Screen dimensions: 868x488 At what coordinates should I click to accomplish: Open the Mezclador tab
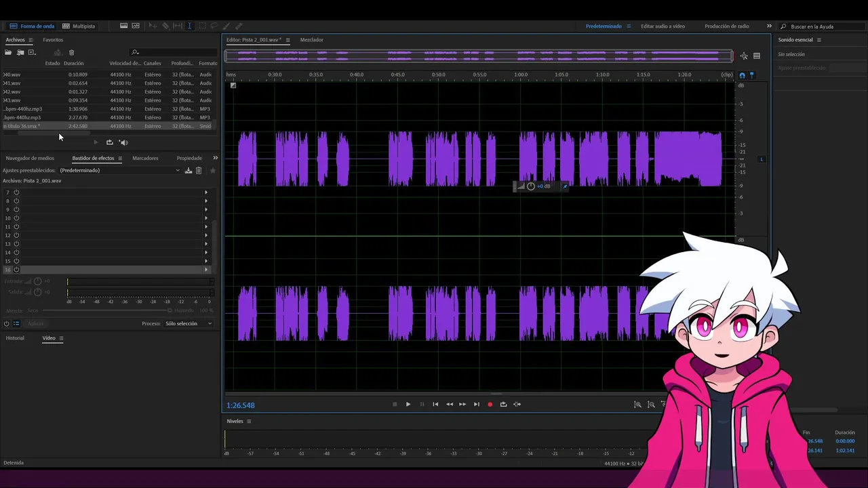(312, 40)
